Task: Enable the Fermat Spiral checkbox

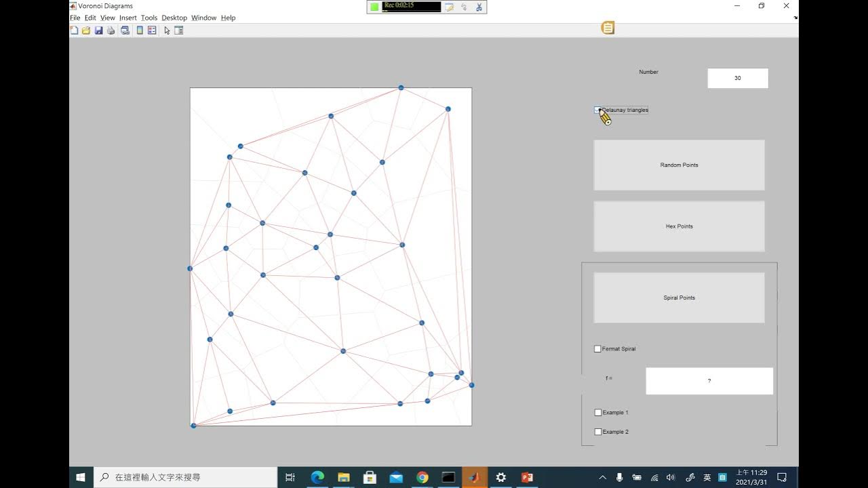Action: [x=597, y=349]
